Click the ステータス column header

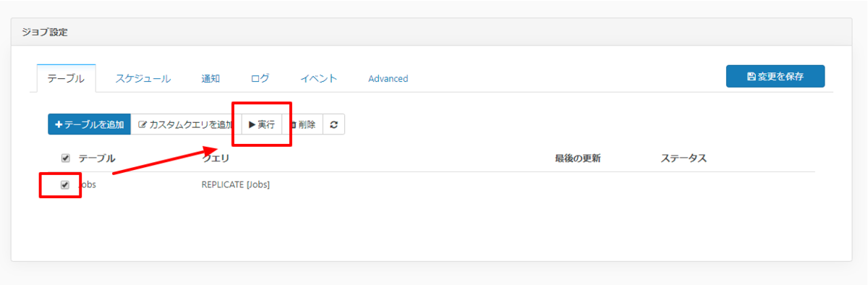point(684,158)
